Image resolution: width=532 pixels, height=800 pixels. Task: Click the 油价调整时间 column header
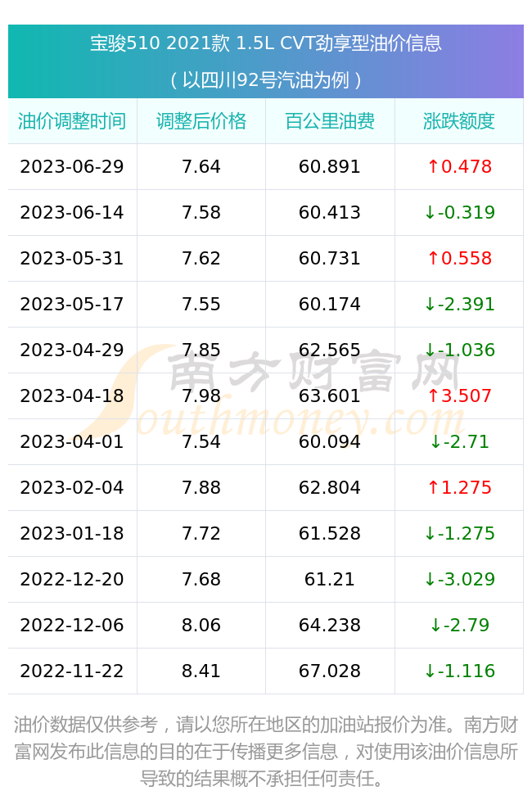(x=72, y=121)
